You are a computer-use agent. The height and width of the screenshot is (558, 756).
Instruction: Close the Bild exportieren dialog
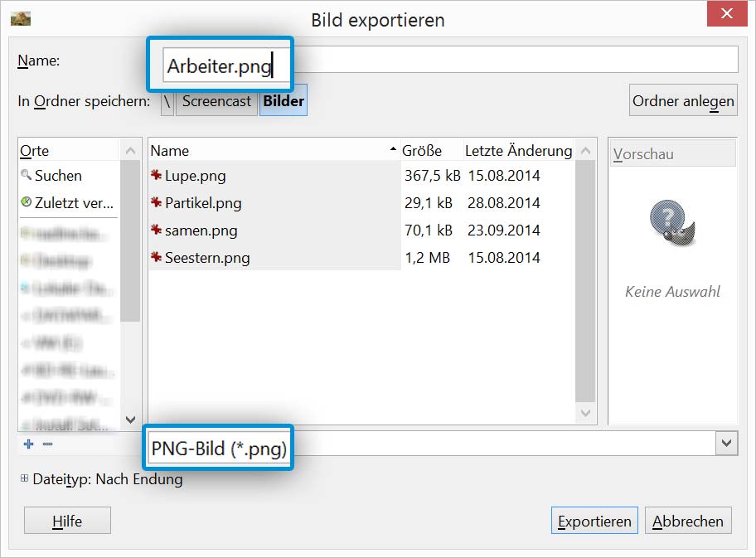click(727, 13)
